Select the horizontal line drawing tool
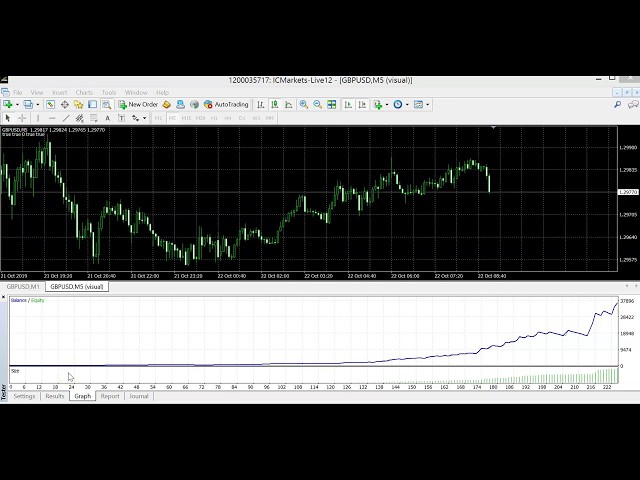The width and height of the screenshot is (640, 480). pyautogui.click(x=52, y=118)
